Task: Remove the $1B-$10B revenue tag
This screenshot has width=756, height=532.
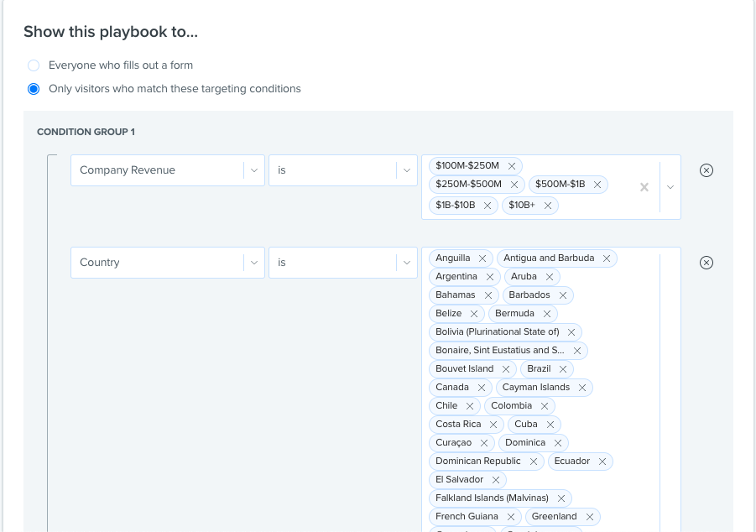Action: 487,206
